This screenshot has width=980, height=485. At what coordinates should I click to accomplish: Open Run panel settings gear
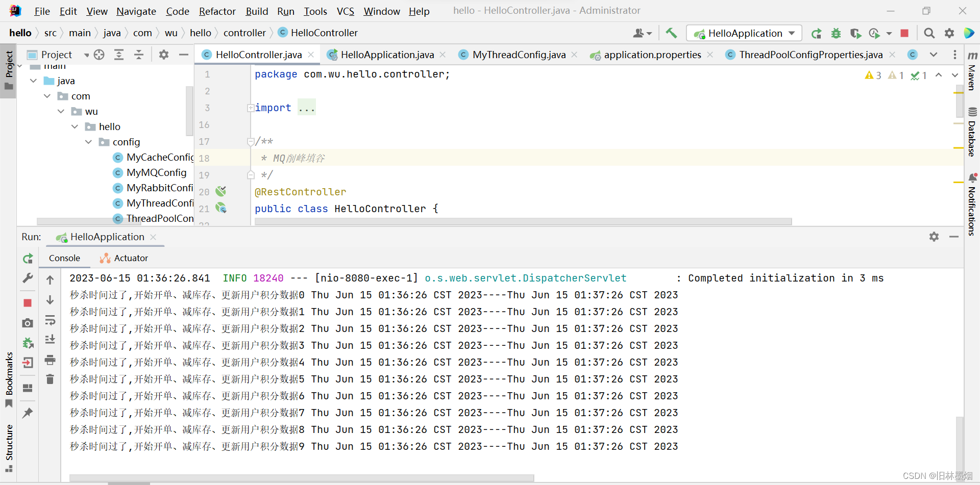pos(934,237)
